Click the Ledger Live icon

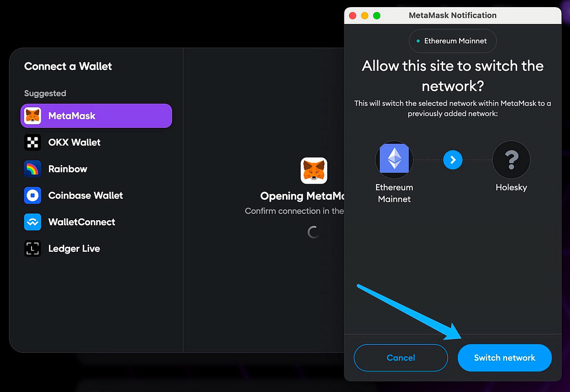pyautogui.click(x=33, y=249)
